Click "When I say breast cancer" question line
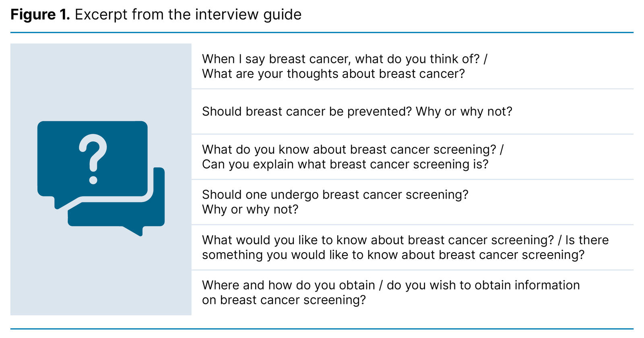Viewport: 644px width, 338px height. coord(345,59)
